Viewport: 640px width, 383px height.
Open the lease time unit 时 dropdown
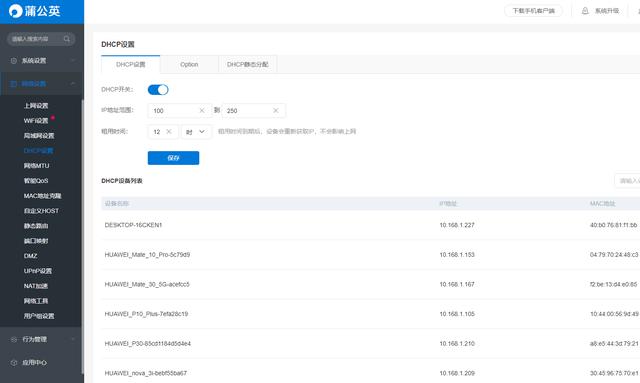pos(196,131)
